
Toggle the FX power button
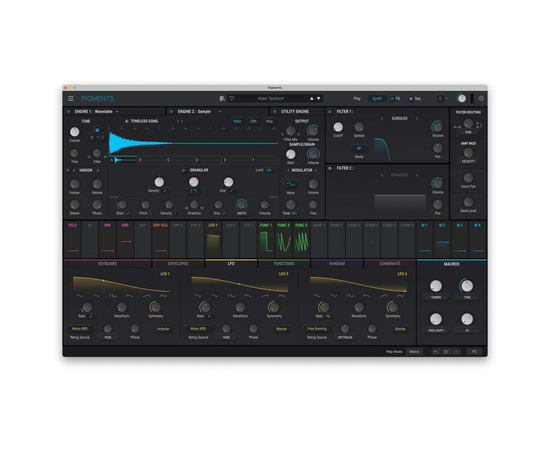(x=392, y=99)
